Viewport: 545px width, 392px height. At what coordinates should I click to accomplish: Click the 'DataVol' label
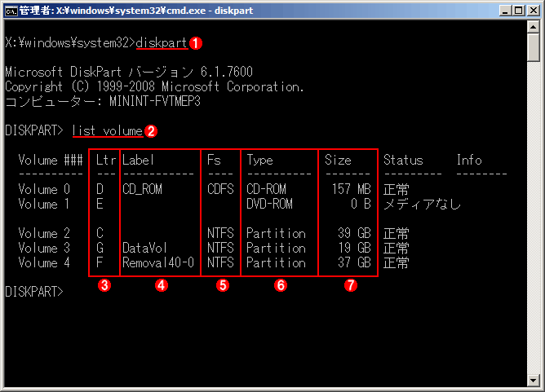click(x=144, y=248)
